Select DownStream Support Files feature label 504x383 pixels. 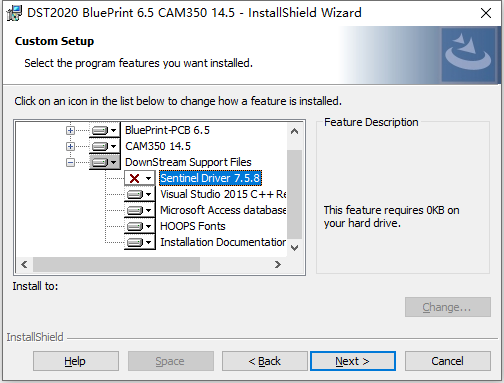[188, 162]
